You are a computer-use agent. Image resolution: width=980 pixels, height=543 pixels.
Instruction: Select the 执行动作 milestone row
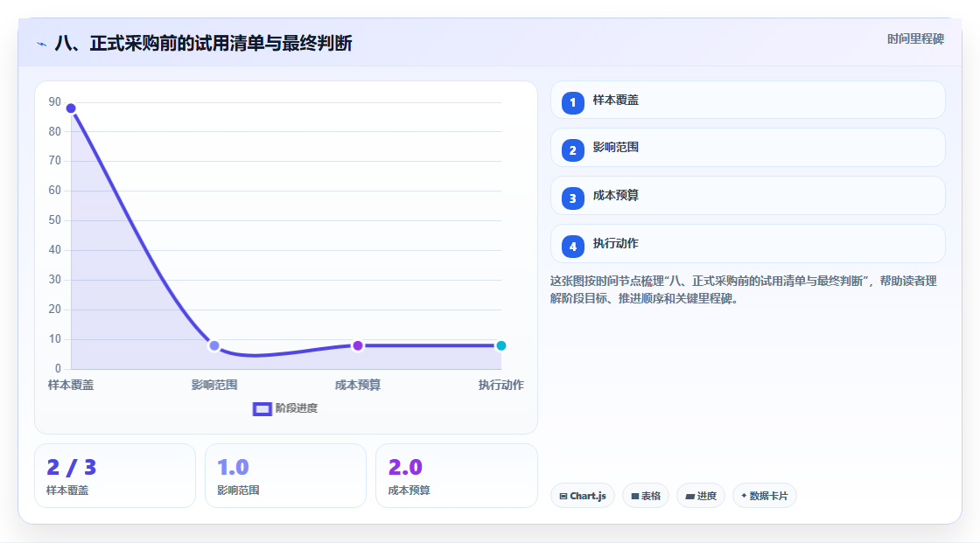pyautogui.click(x=747, y=244)
